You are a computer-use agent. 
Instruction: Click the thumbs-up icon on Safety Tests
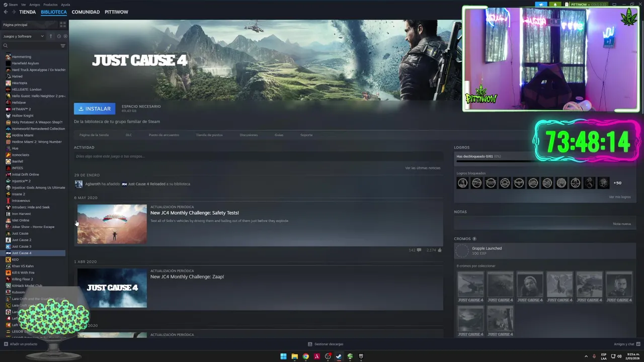point(439,250)
